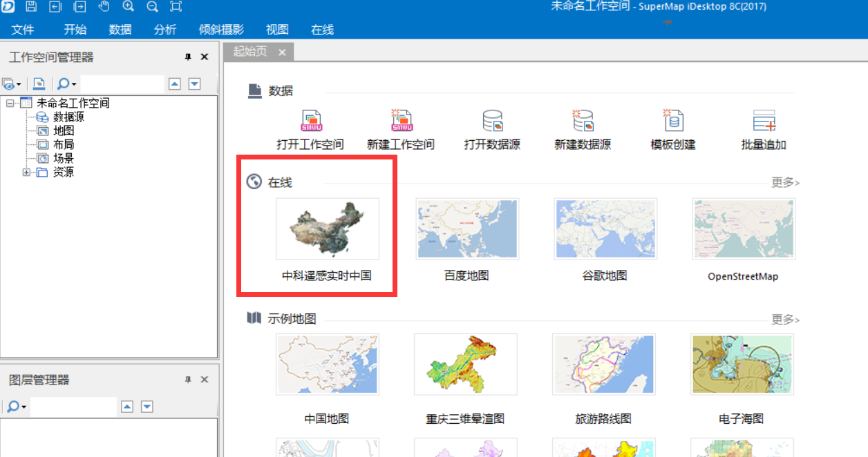The image size is (868, 457).
Task: Click the layer manager search field
Action: 73,407
